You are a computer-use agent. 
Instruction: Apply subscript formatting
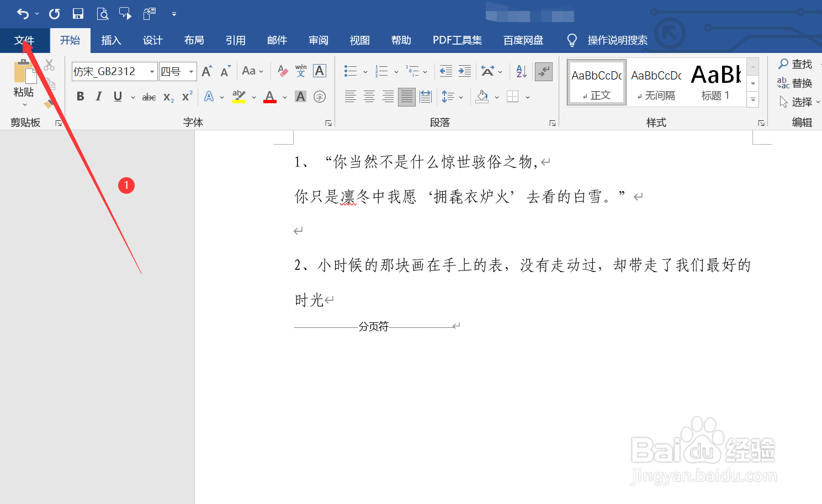point(167,97)
